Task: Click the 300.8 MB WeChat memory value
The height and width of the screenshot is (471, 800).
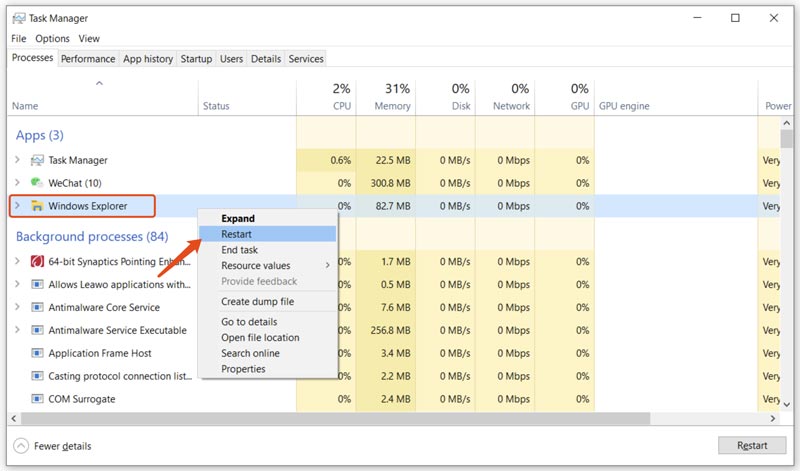Action: [x=390, y=183]
